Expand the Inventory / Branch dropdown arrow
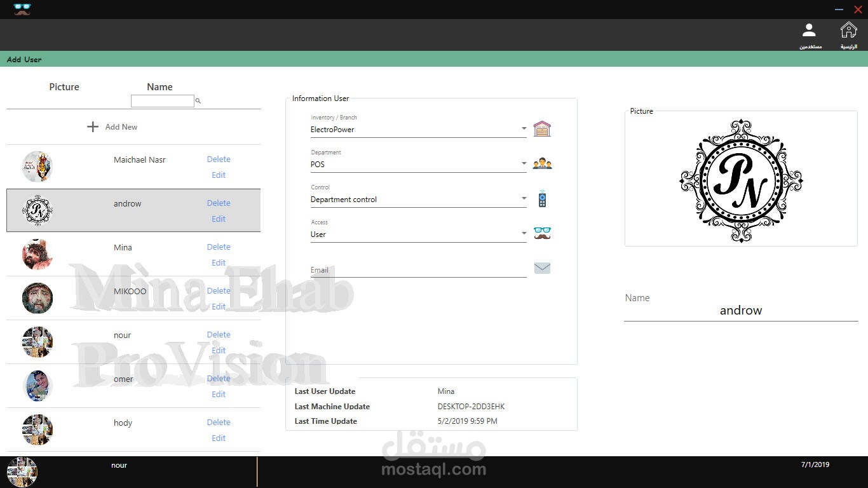This screenshot has width=868, height=488. [524, 129]
